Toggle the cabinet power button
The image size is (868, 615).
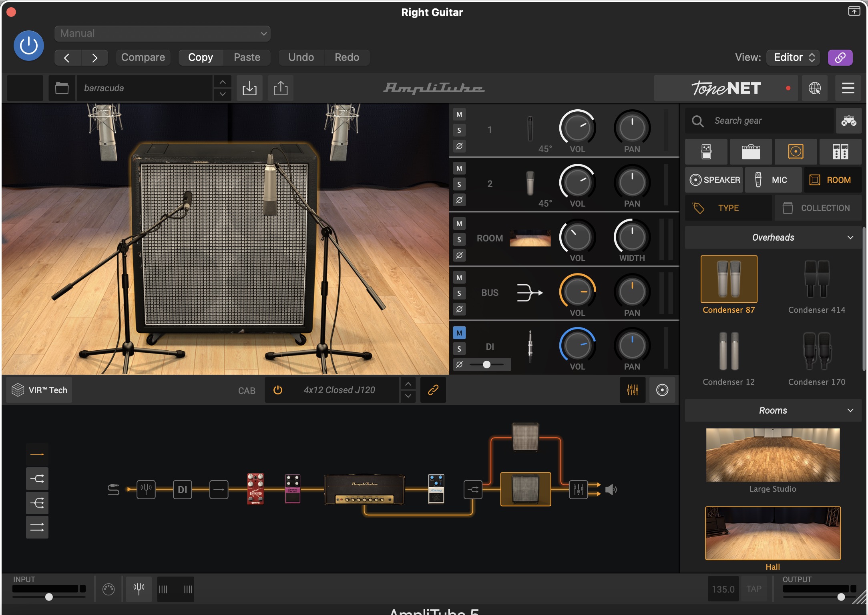[x=277, y=390]
